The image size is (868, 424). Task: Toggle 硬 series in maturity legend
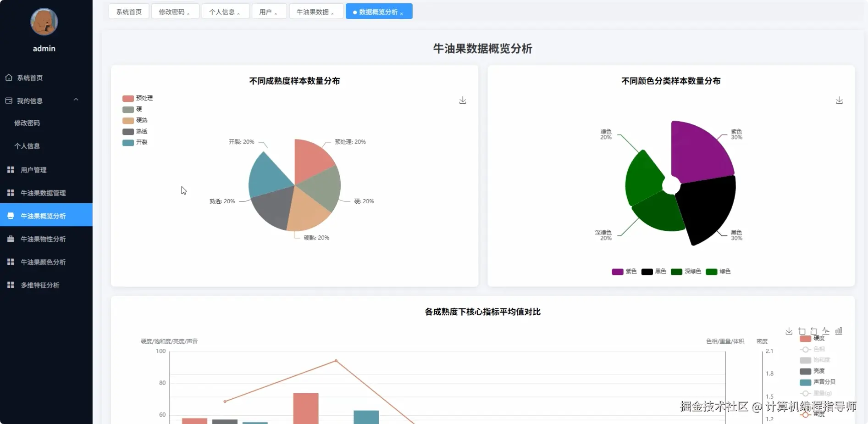[132, 109]
